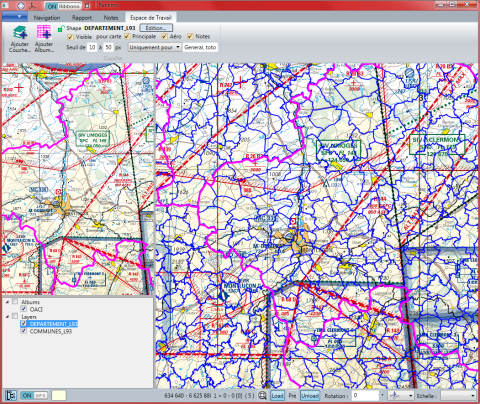The width and height of the screenshot is (480, 404).
Task: Click the magnifier zoom icon in status bar
Action: pos(262,396)
